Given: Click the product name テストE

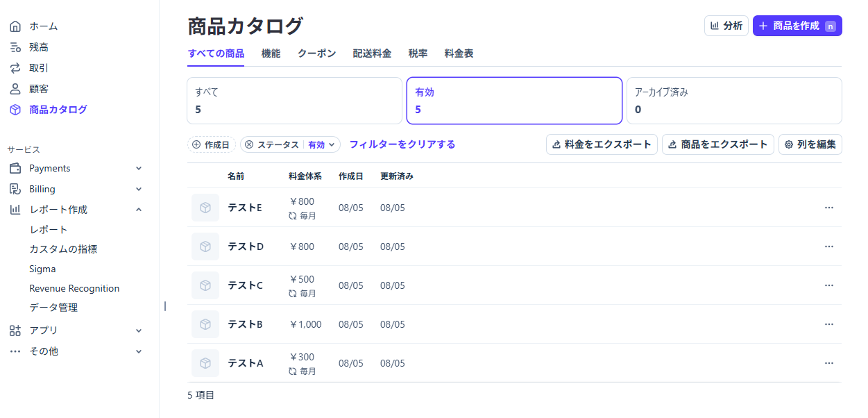Looking at the screenshot, I should point(245,208).
